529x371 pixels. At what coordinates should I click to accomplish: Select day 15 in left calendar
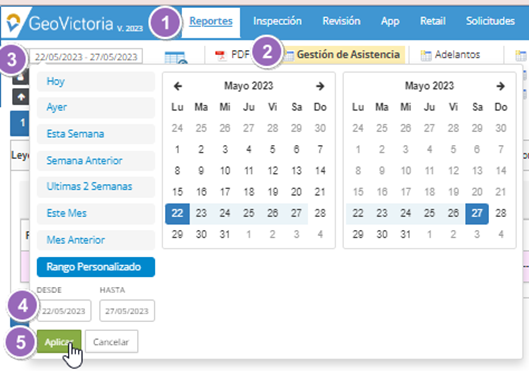point(177,192)
